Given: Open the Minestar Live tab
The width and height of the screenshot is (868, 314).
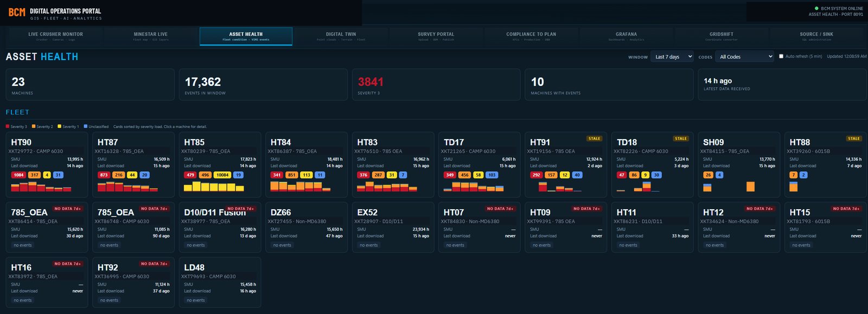Looking at the screenshot, I should click(151, 36).
